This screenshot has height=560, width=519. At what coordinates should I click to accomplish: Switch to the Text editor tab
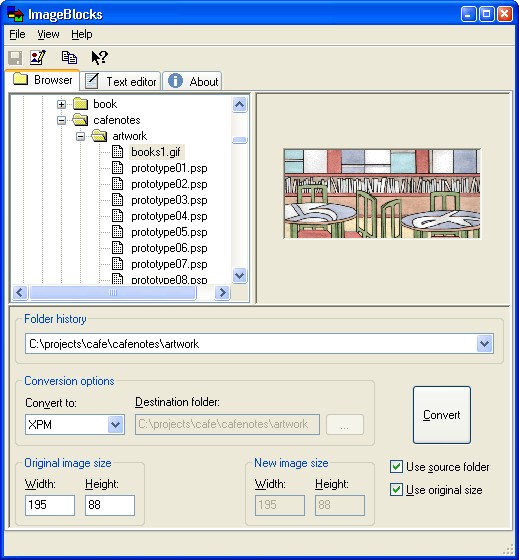[x=120, y=81]
